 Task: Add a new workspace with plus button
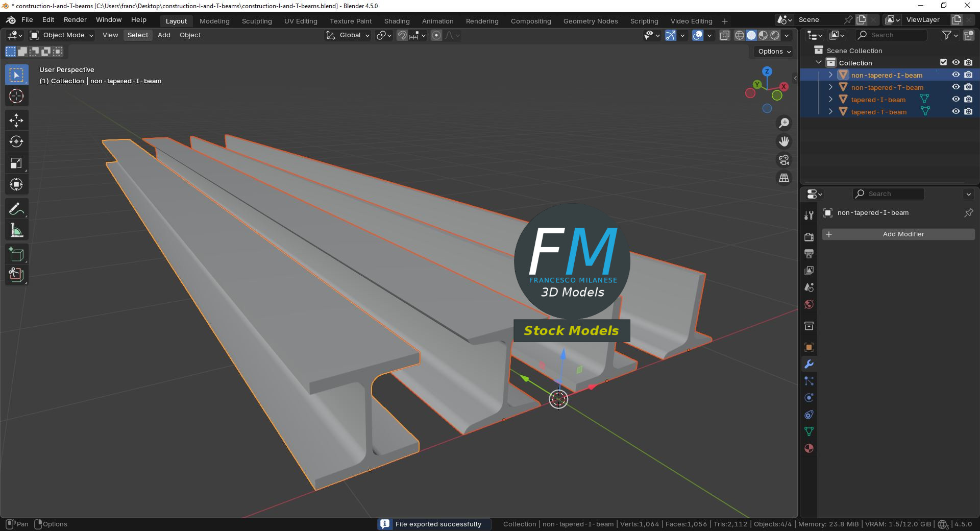(725, 21)
